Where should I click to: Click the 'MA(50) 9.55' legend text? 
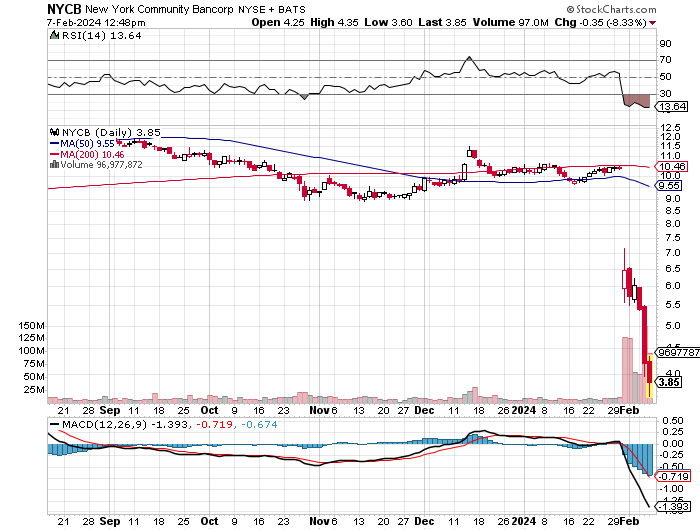click(x=87, y=144)
